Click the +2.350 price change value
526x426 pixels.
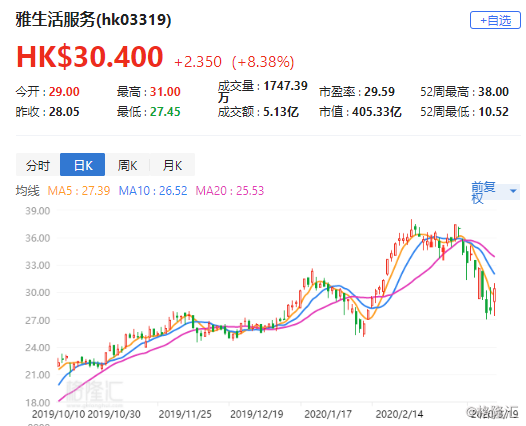tap(198, 62)
